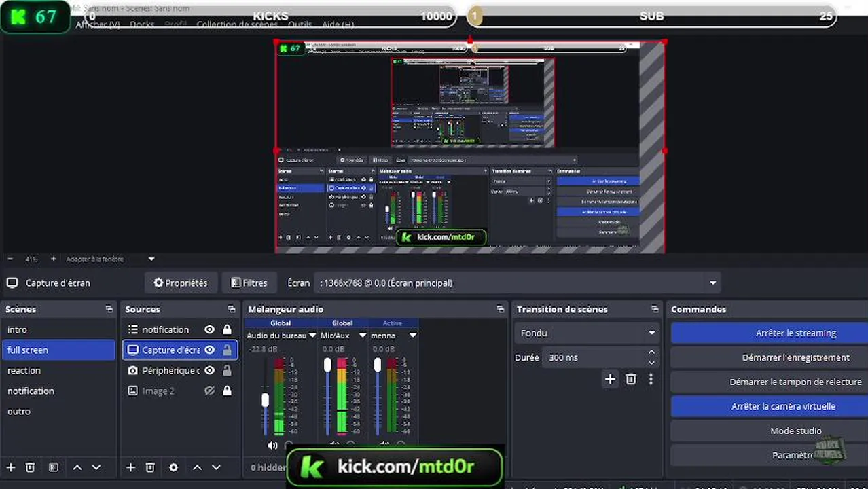
Task: Zoom out the preview with minus
Action: tap(10, 259)
